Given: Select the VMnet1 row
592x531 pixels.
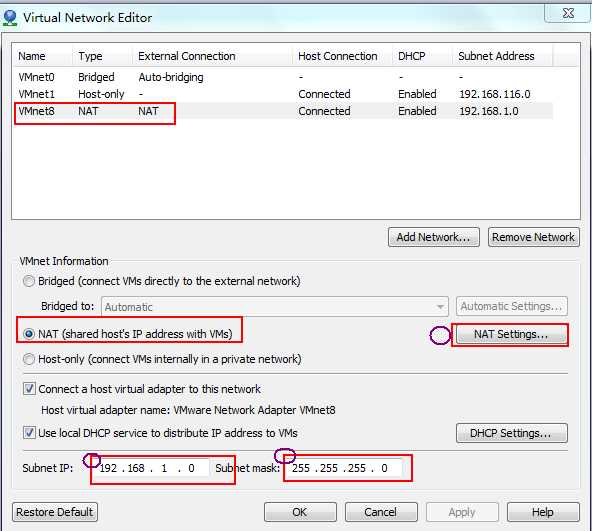Looking at the screenshot, I should pos(283,94).
